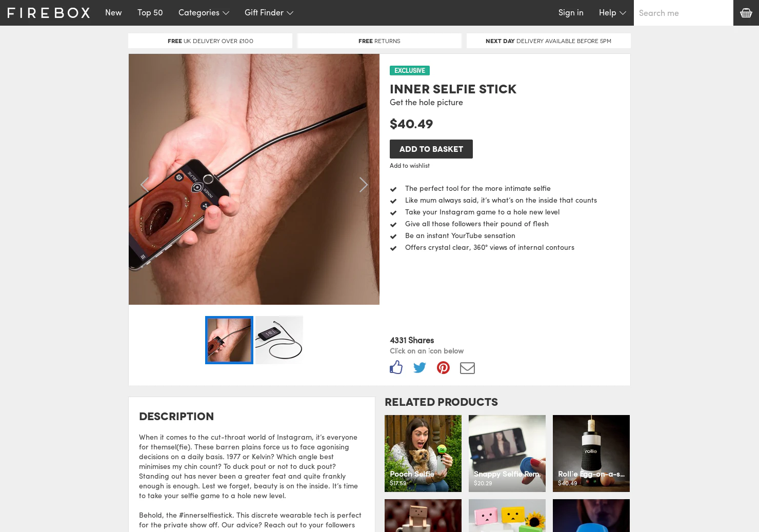Open the shopping basket icon
The width and height of the screenshot is (759, 532).
tap(746, 13)
